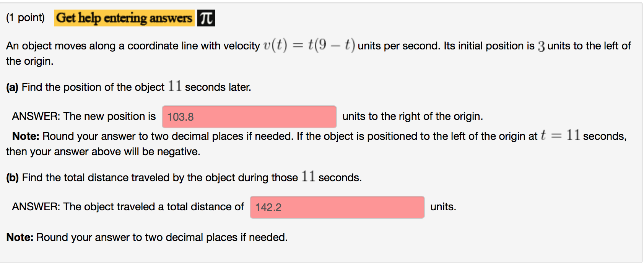Click the "ANSWER: The new position is" label
Screen dimensions: 644x267
[x=84, y=116]
